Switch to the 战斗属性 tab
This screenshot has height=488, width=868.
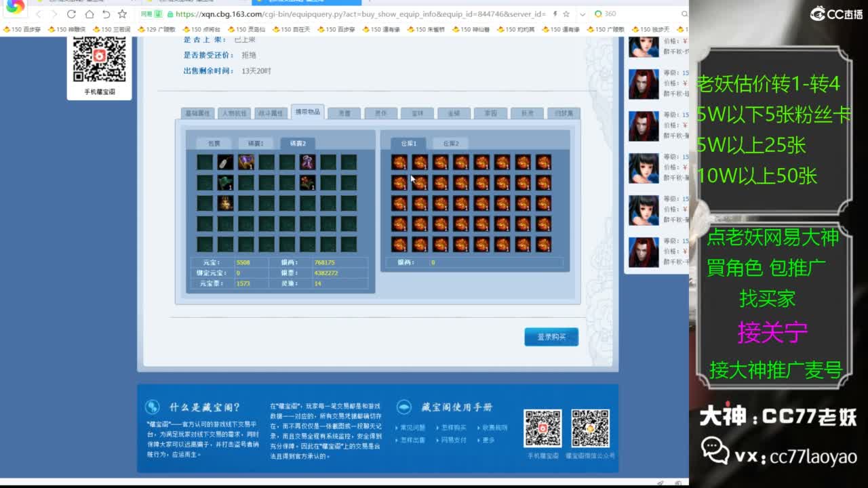click(x=271, y=113)
